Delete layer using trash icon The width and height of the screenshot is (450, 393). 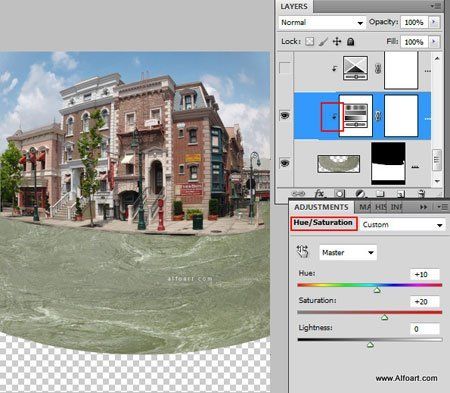coord(421,194)
